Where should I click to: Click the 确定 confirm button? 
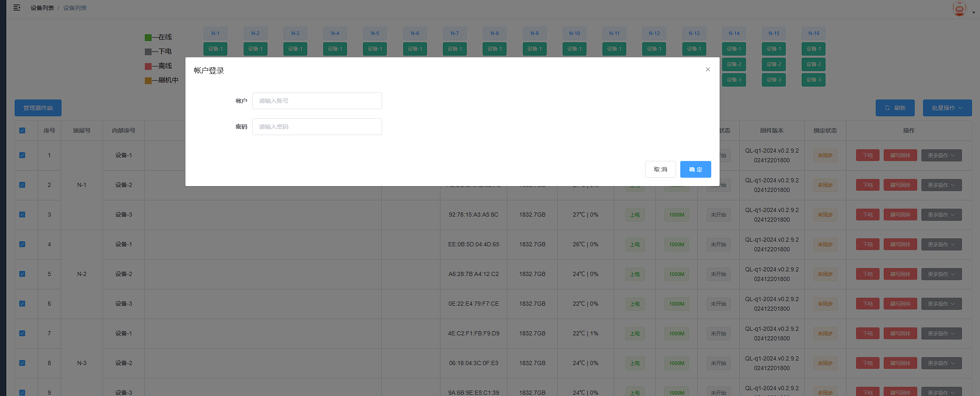coord(695,169)
